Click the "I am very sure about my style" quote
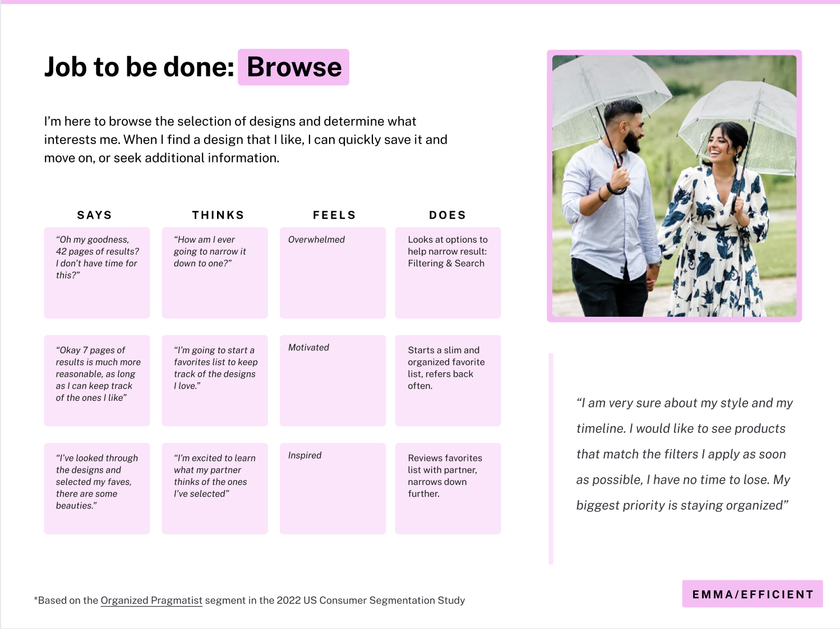Image resolution: width=840 pixels, height=629 pixels. [684, 454]
